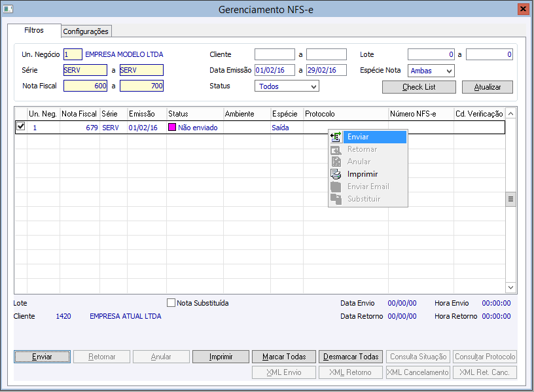Viewport: 534px width, 392px height.
Task: Click the grid vertical scrollbar thumb
Action: (x=511, y=199)
